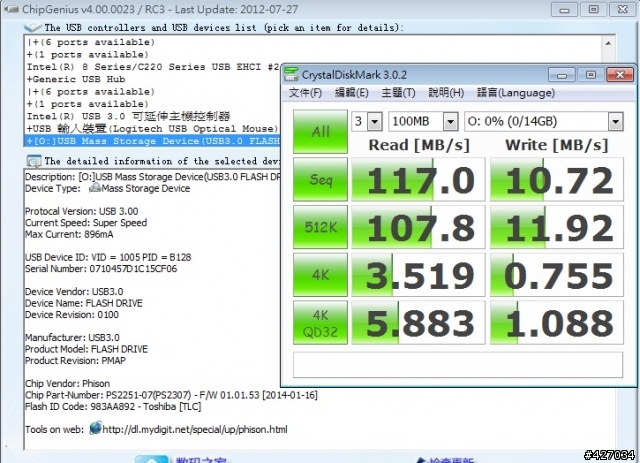Start the Seq benchmark test
Viewport: 640px width, 463px height.
click(x=320, y=179)
